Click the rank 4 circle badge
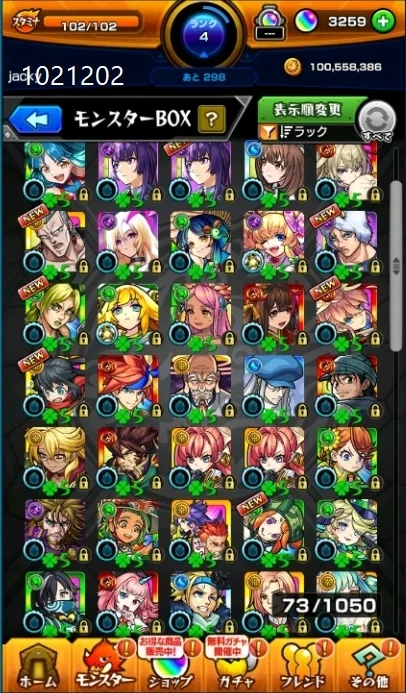This screenshot has height=693, width=406. pyautogui.click(x=203, y=33)
